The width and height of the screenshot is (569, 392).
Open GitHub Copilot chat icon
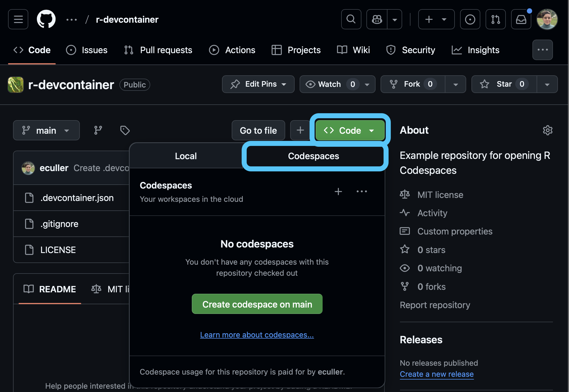(x=377, y=19)
